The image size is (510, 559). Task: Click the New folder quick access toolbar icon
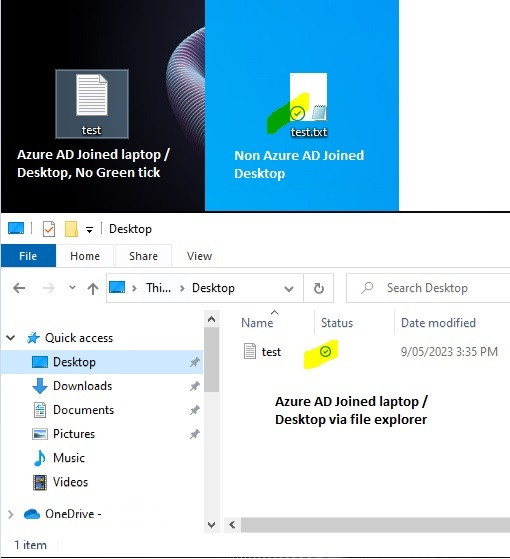[71, 229]
